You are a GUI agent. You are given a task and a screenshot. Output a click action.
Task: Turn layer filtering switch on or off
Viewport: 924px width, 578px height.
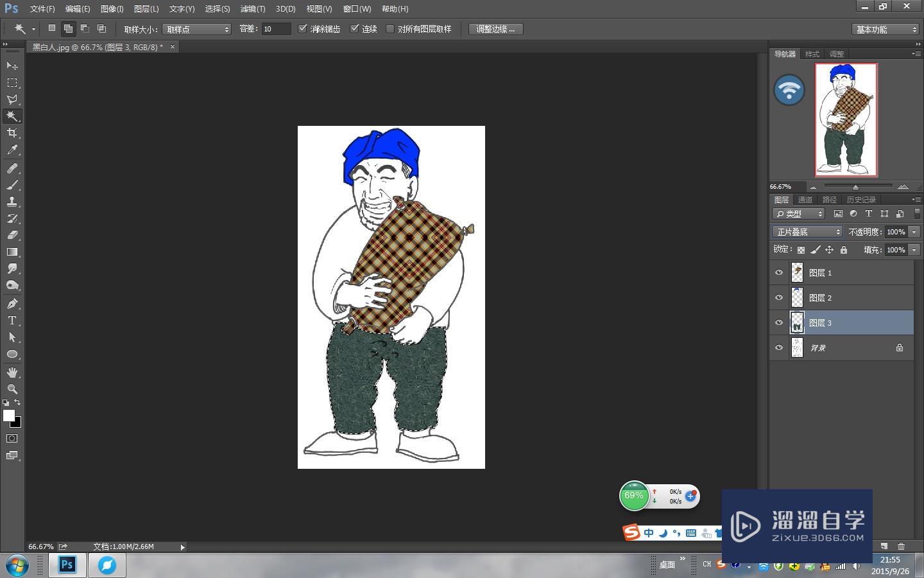coord(917,214)
